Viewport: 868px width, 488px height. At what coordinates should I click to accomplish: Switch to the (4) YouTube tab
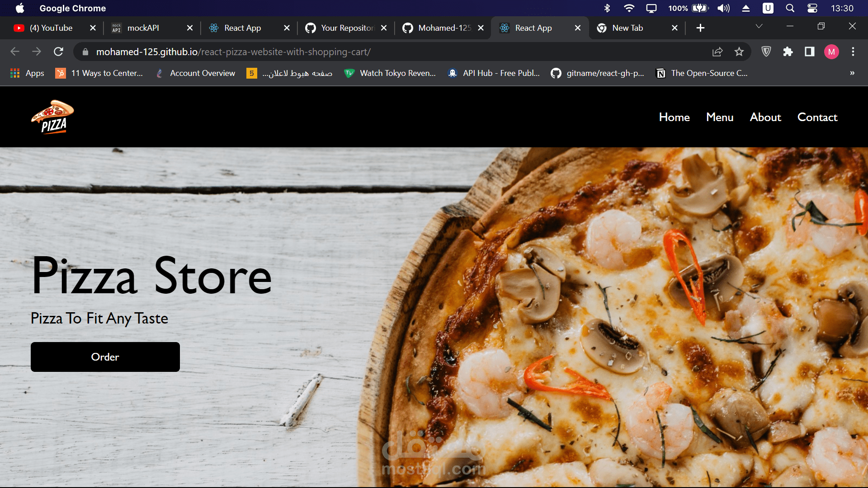tap(55, 28)
